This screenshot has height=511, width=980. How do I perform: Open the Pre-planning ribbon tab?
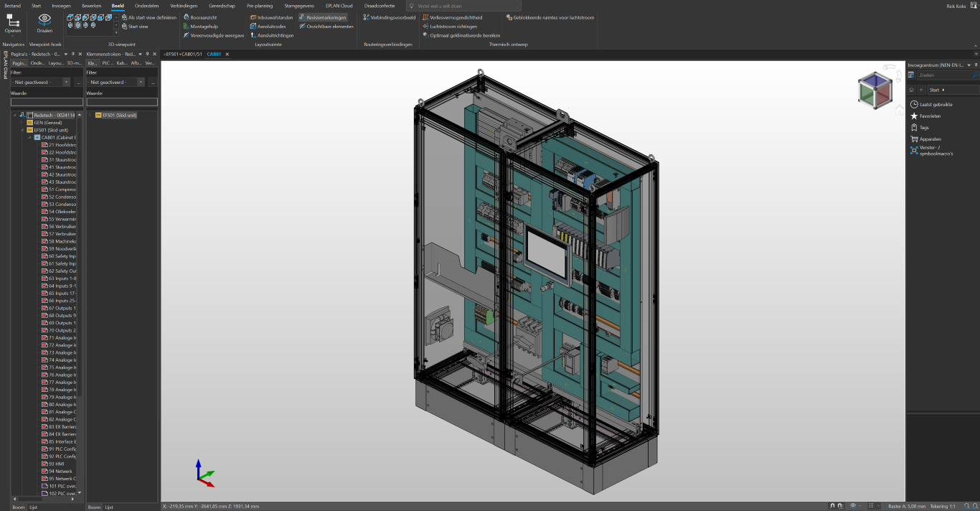tap(260, 5)
